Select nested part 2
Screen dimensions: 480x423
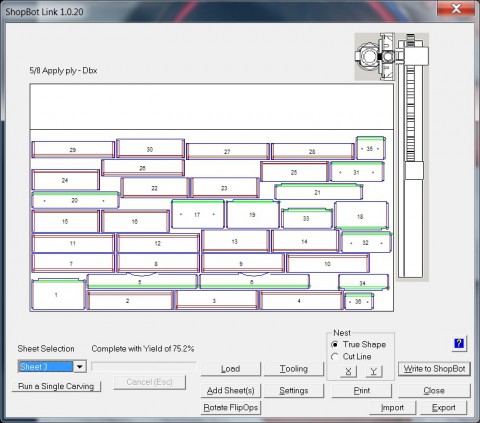[x=130, y=300]
